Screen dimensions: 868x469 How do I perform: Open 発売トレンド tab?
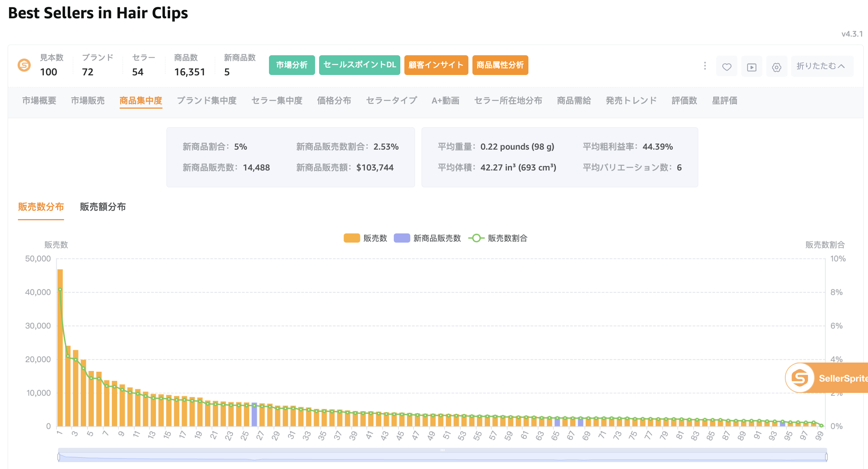click(x=631, y=101)
